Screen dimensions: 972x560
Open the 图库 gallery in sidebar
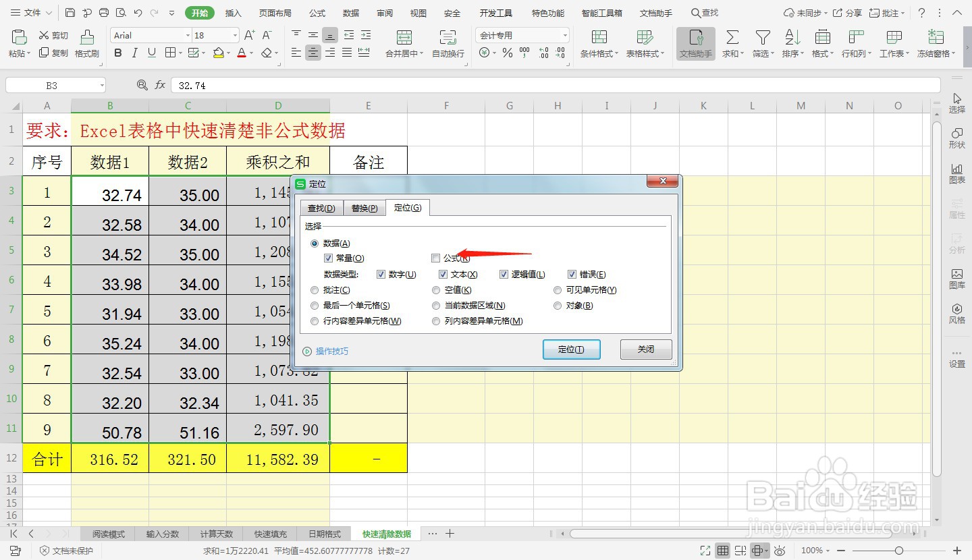pos(957,279)
